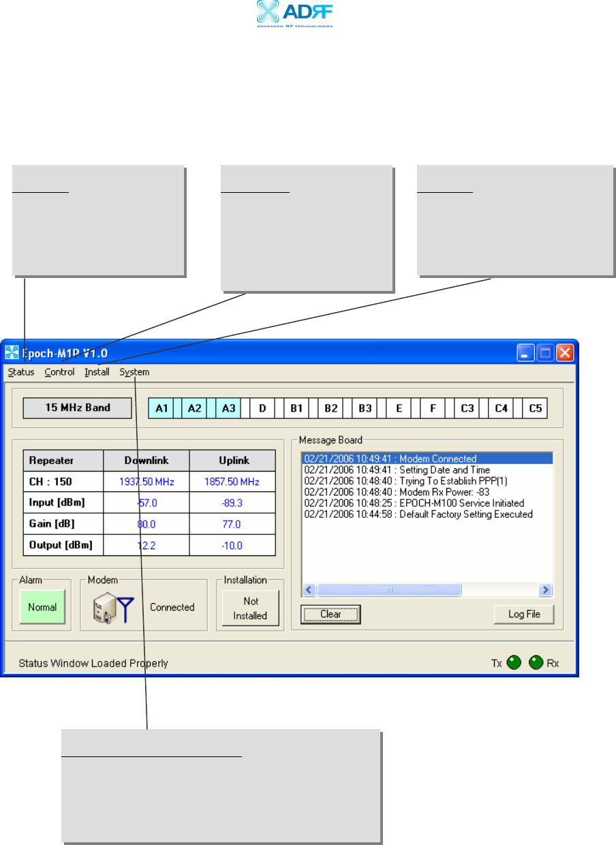Click the downlink output value 12.2
The width and height of the screenshot is (616, 845).
pos(146,546)
